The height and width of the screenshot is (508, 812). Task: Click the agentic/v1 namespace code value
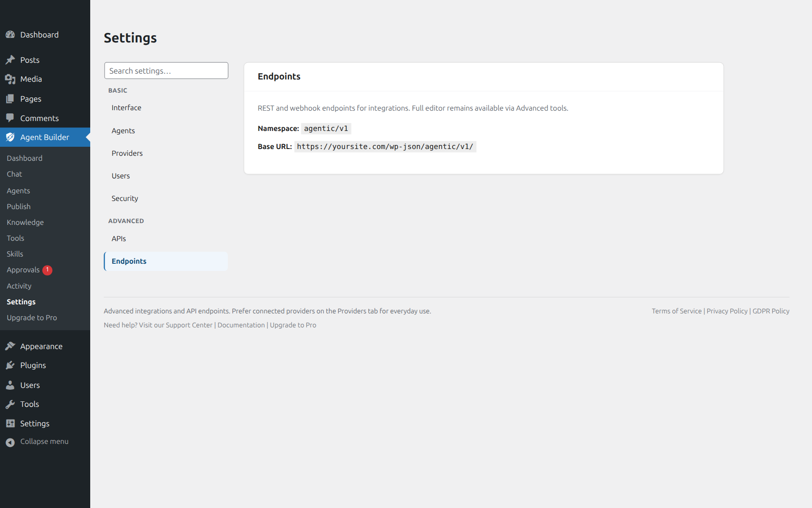pos(326,129)
